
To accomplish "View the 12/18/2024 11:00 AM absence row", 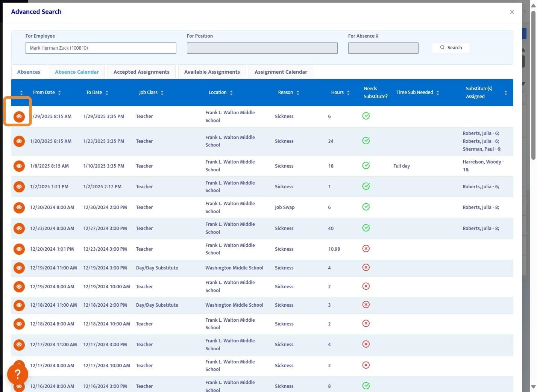I will [x=19, y=305].
